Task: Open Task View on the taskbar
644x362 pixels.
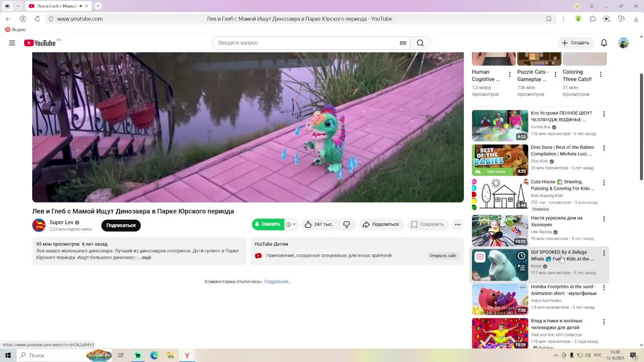Action: pyautogui.click(x=121, y=355)
